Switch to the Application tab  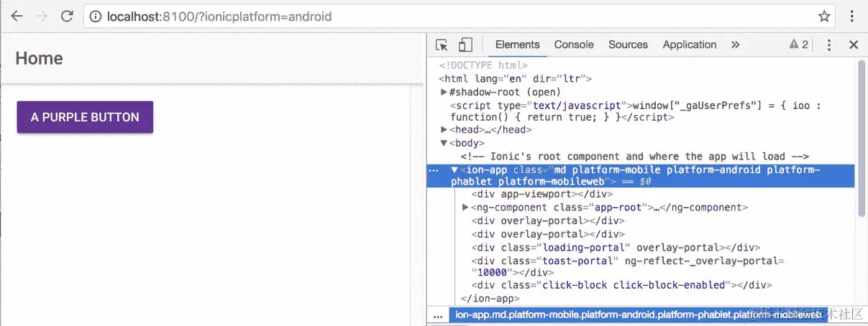pos(690,45)
